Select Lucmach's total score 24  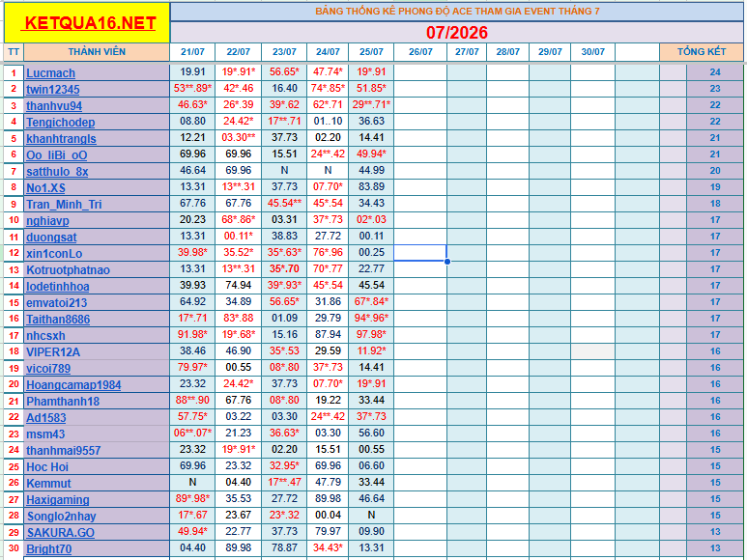click(715, 72)
